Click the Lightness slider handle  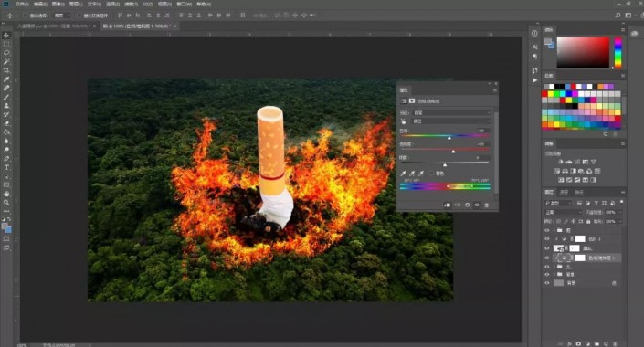pos(445,164)
